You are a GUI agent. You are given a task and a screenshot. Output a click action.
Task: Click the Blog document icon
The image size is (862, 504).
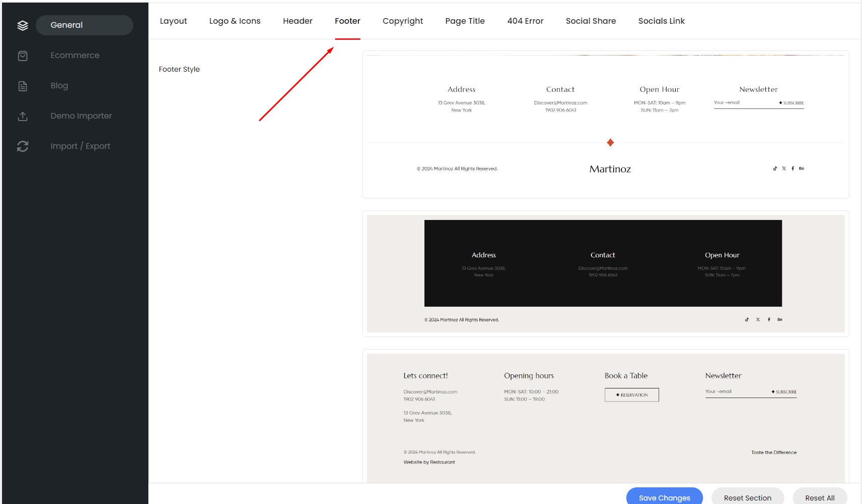[23, 86]
